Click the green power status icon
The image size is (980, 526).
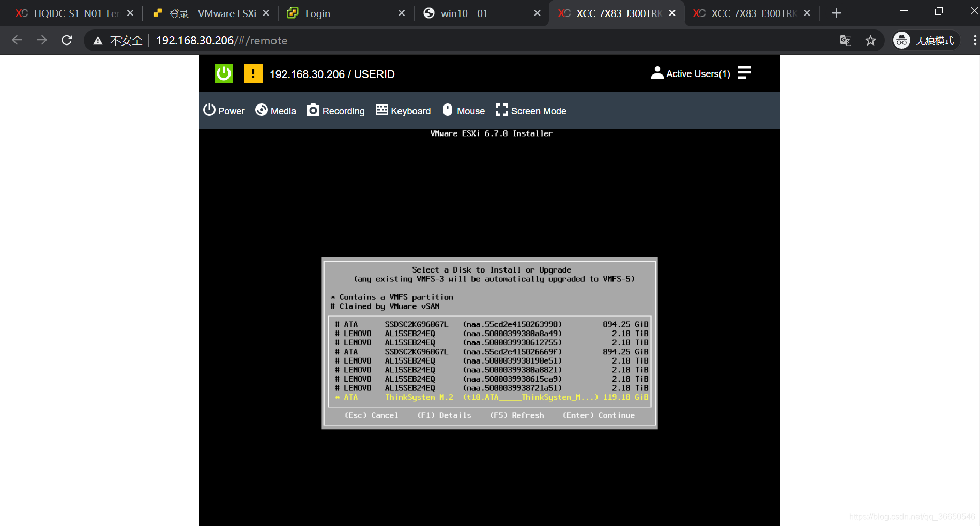click(224, 73)
